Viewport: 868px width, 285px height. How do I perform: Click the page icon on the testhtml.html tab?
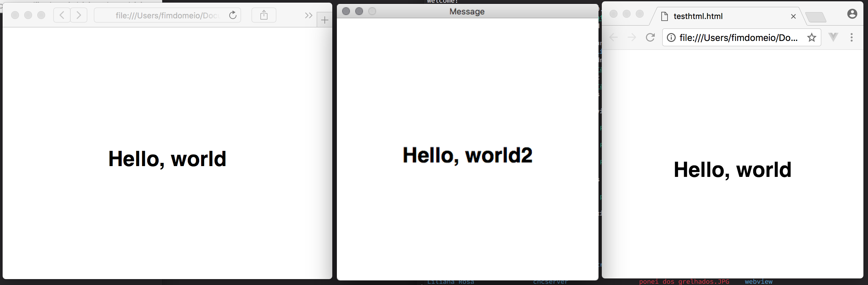[x=665, y=16]
